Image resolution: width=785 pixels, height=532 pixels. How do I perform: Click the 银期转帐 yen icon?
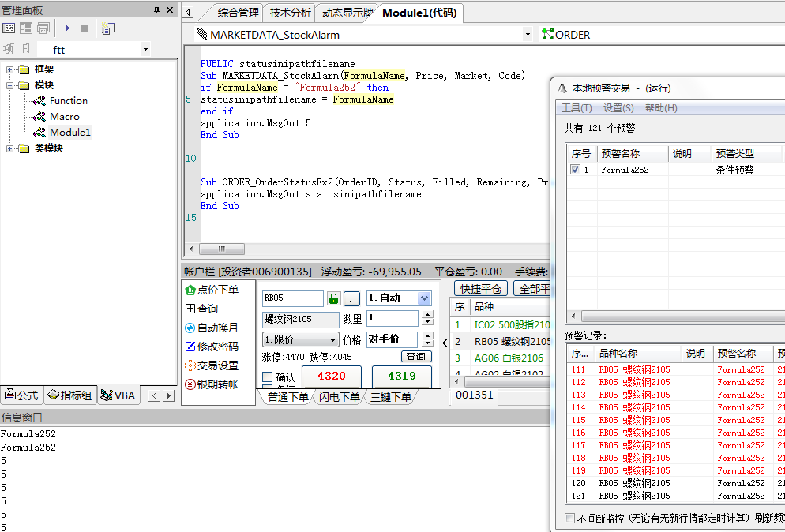(190, 384)
